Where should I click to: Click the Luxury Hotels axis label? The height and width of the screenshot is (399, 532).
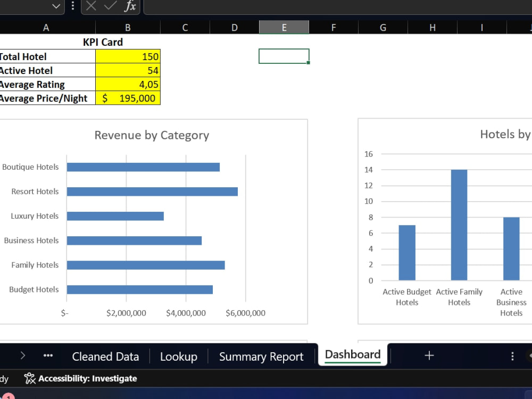(x=35, y=216)
